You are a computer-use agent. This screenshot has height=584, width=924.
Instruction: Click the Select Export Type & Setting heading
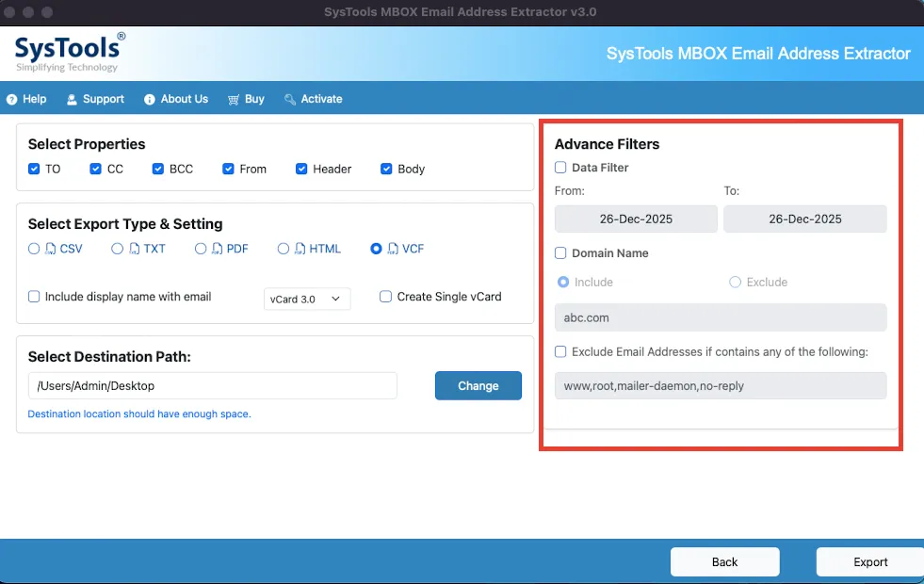tap(125, 224)
